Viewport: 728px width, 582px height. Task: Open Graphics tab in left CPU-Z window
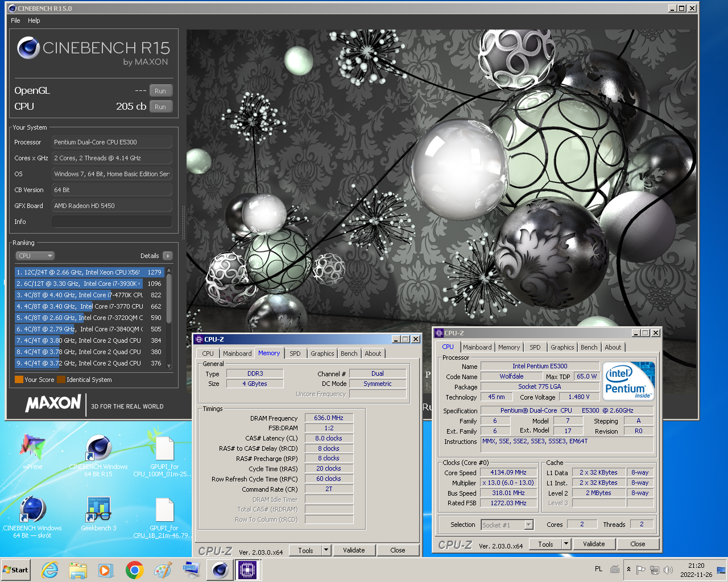(x=322, y=354)
